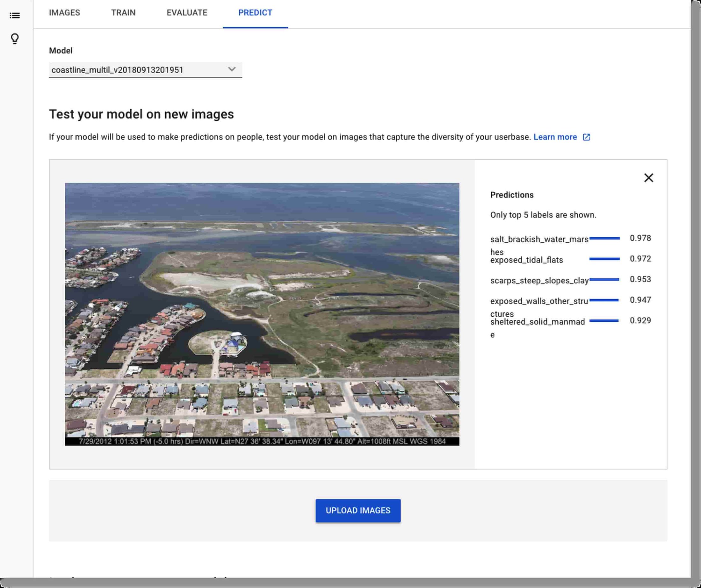Viewport: 701px width, 588px height.
Task: View the salt_brackish_water_marshes prediction bar
Action: tap(605, 239)
